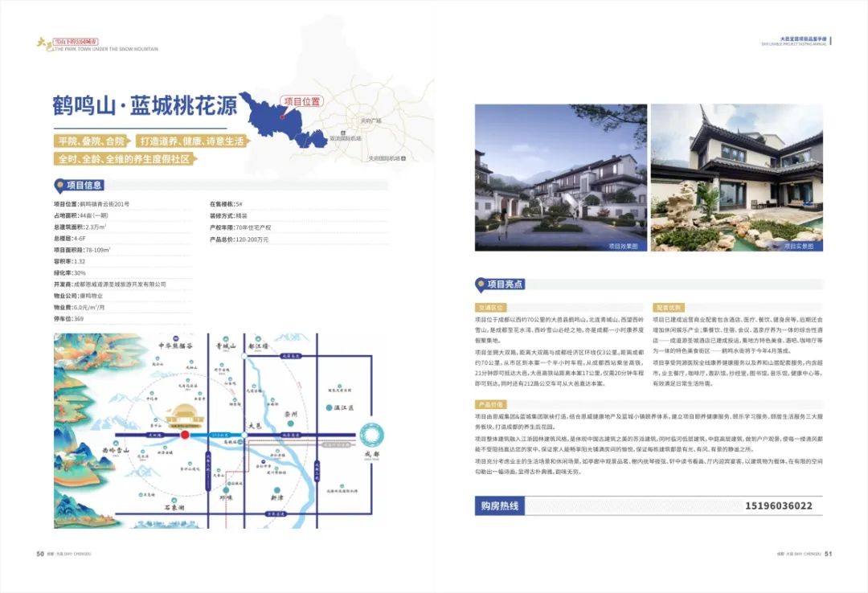The image size is (868, 593).
Task: Select the 产品价值 subsection label
Action: click(x=490, y=405)
